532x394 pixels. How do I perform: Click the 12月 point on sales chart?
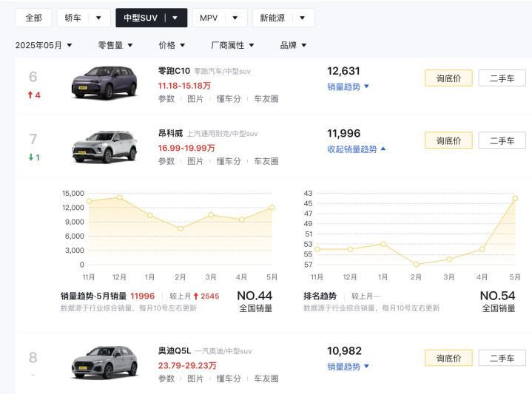click(x=119, y=197)
